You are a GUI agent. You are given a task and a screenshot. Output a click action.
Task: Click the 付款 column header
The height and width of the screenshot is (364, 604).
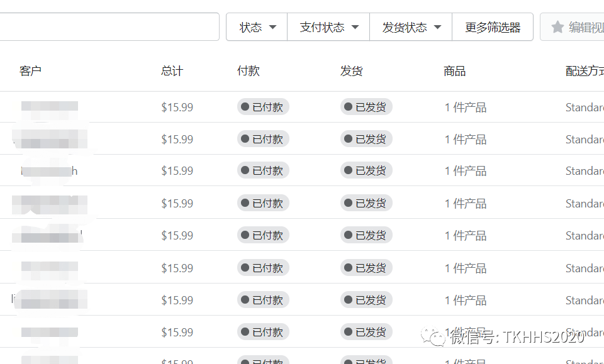pyautogui.click(x=249, y=71)
